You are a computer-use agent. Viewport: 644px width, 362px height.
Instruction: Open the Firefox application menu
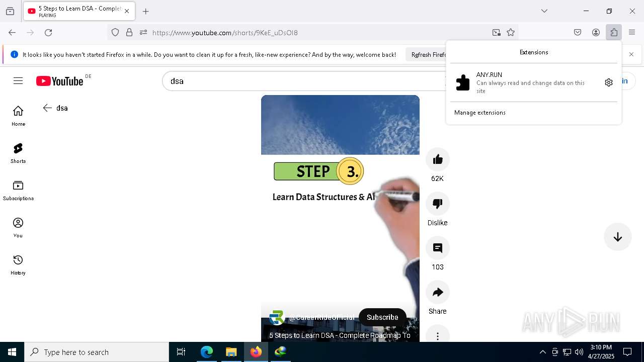tap(632, 33)
